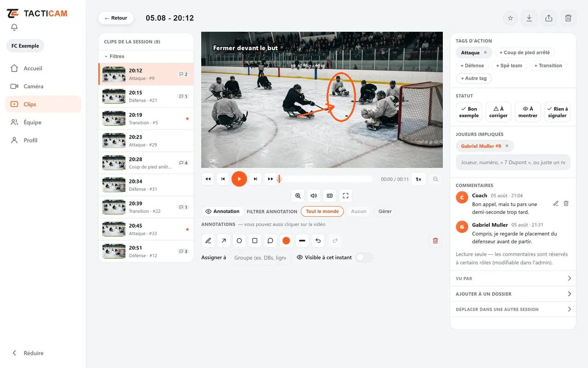Download the clip
Image resolution: width=588 pixels, height=368 pixels.
529,18
